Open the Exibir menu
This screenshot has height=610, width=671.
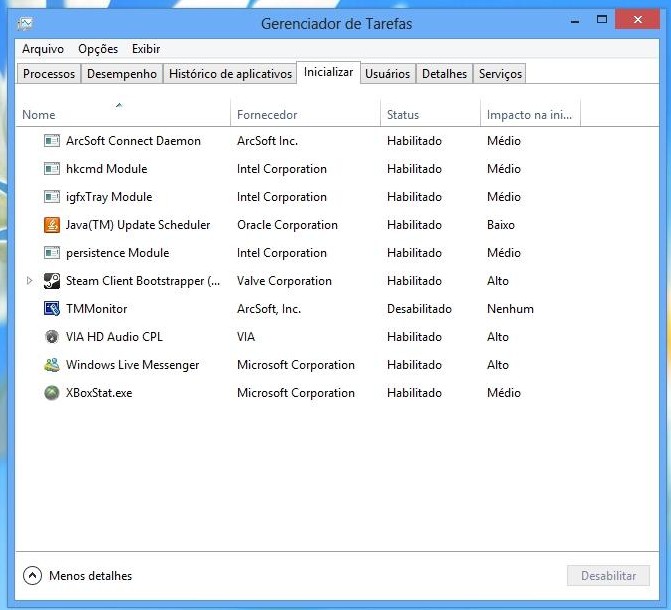(146, 49)
